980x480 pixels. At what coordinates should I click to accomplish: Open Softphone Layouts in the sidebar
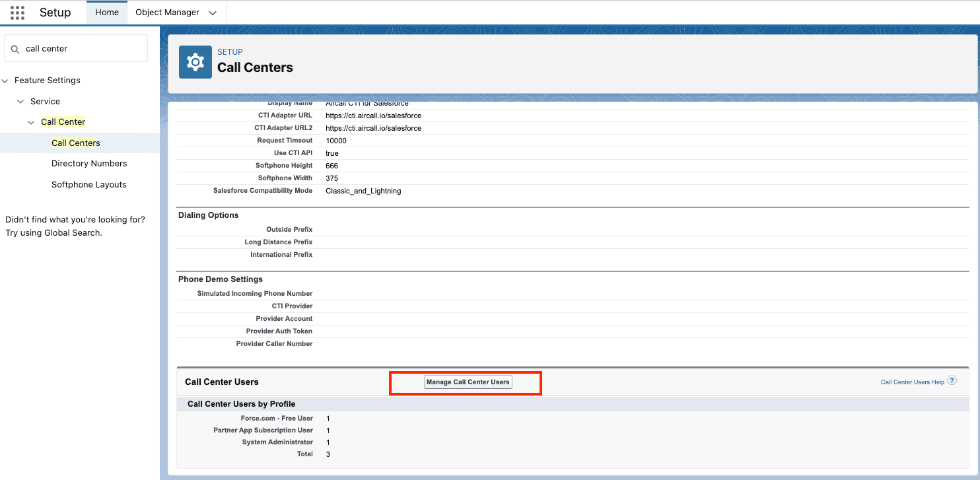[x=89, y=185]
